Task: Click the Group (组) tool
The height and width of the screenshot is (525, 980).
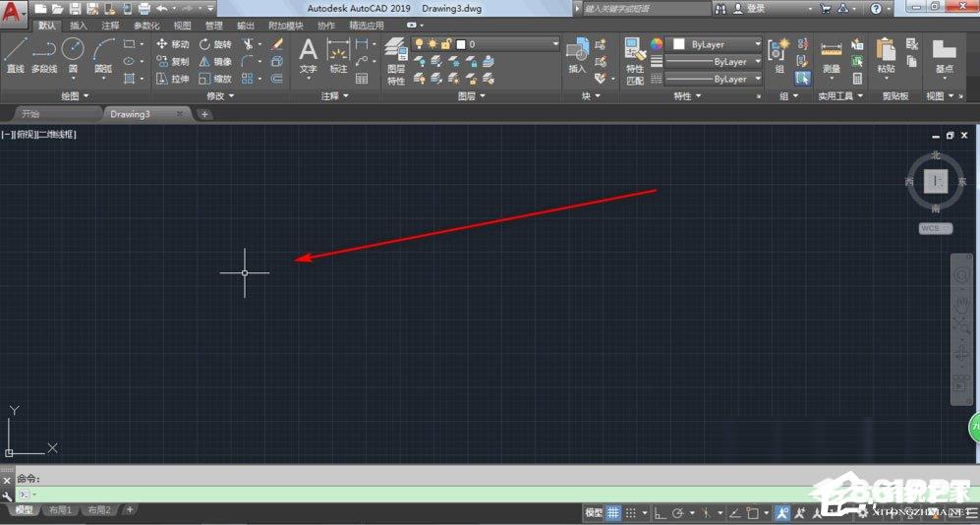Action: click(779, 55)
